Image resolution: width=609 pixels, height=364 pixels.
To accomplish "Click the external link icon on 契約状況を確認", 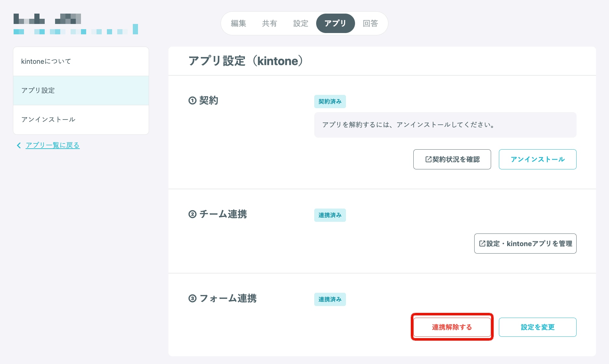I will (x=428, y=159).
